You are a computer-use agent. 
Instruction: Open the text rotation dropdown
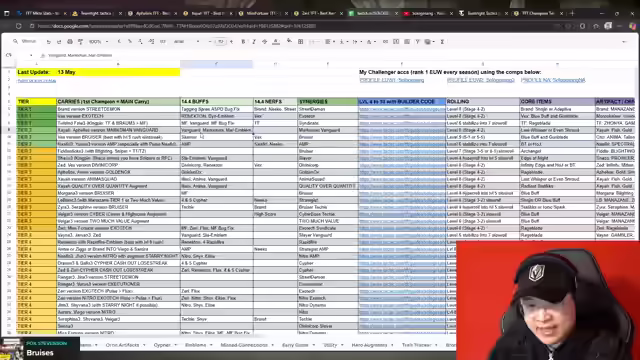click(x=371, y=42)
